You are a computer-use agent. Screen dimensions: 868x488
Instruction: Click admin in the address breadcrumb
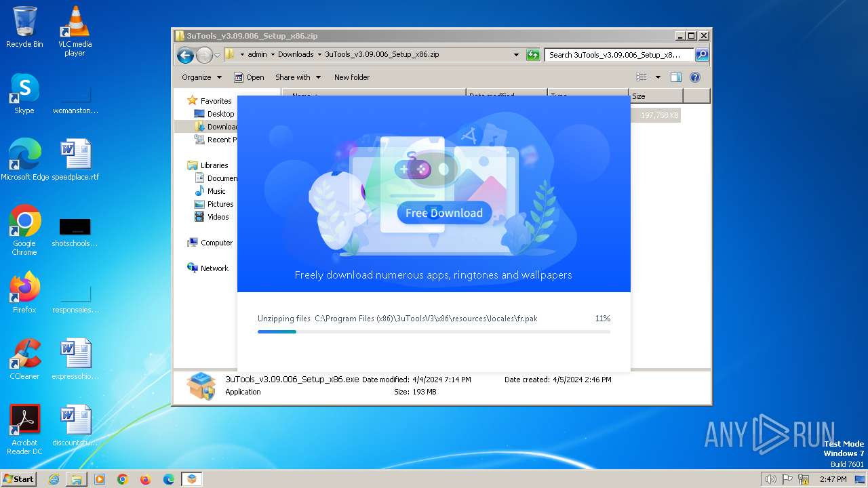(x=257, y=55)
